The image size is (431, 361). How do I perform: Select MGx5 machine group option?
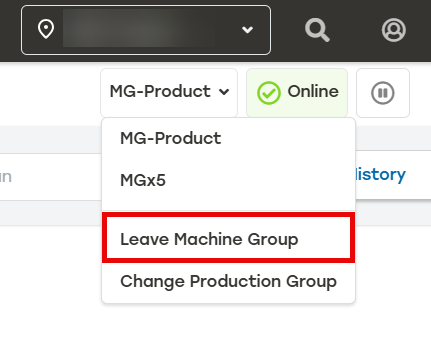pyautogui.click(x=228, y=180)
